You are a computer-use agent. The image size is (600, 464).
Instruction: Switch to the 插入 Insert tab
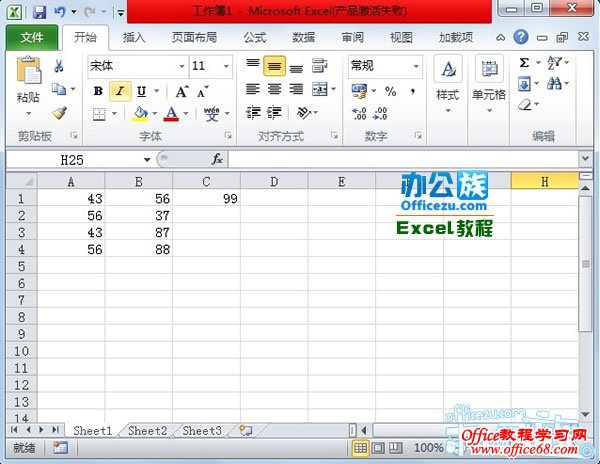[134, 37]
